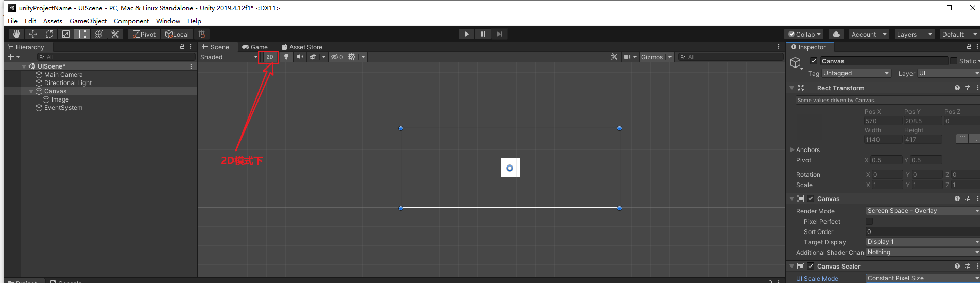
Task: Toggle 2D mode in Scene view
Action: coord(269,57)
